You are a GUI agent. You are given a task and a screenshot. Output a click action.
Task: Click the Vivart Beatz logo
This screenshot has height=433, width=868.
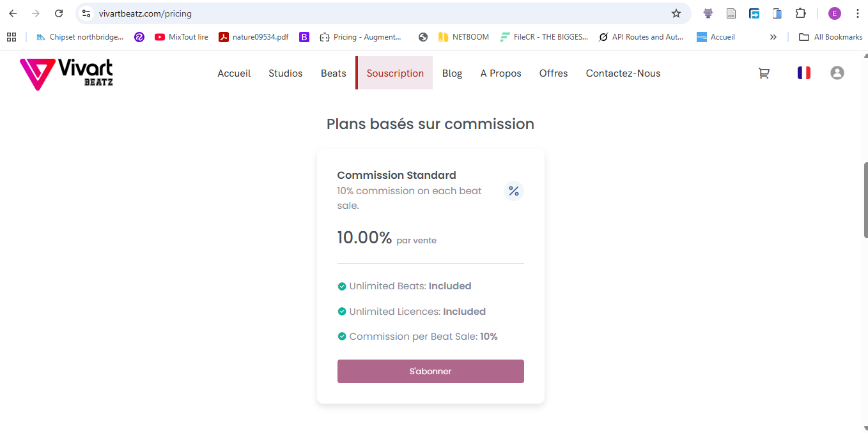tap(66, 74)
